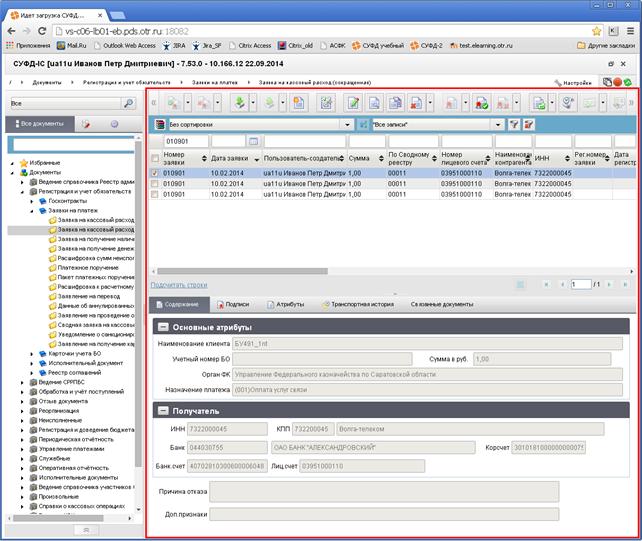Toggle the select-all checkbox in table header
The width and height of the screenshot is (642, 541).
[x=155, y=158]
